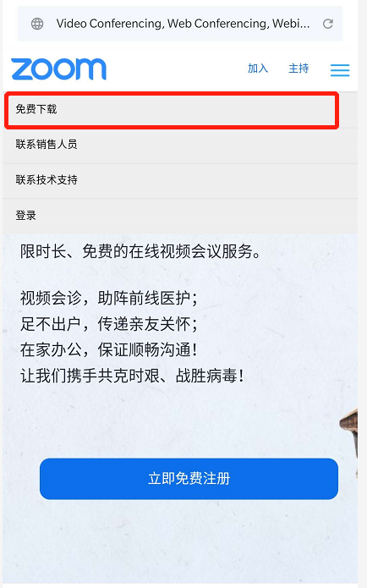The height and width of the screenshot is (588, 367).
Task: Tap the 加入 link
Action: click(x=258, y=69)
